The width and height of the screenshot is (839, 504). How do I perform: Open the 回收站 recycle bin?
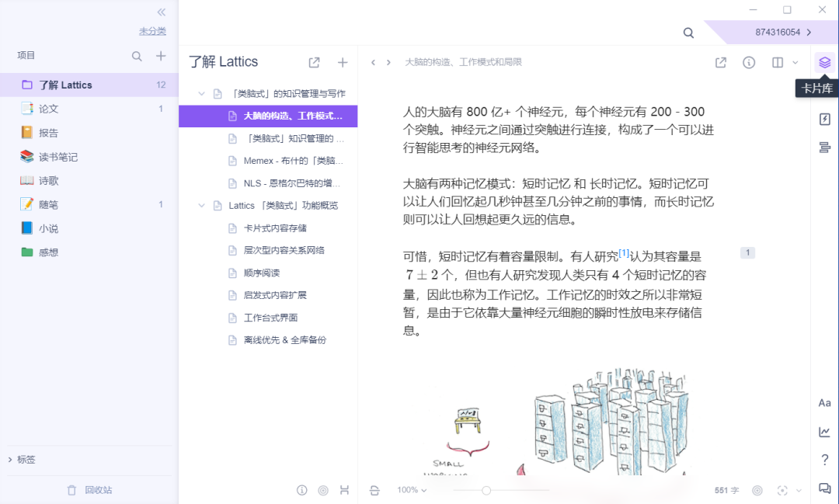[x=89, y=490]
